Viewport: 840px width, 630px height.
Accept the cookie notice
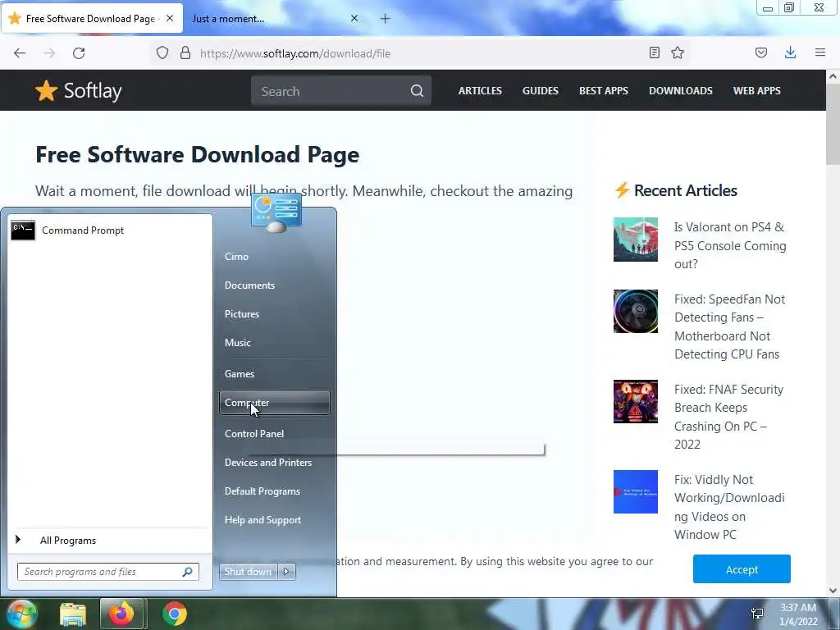tap(742, 569)
